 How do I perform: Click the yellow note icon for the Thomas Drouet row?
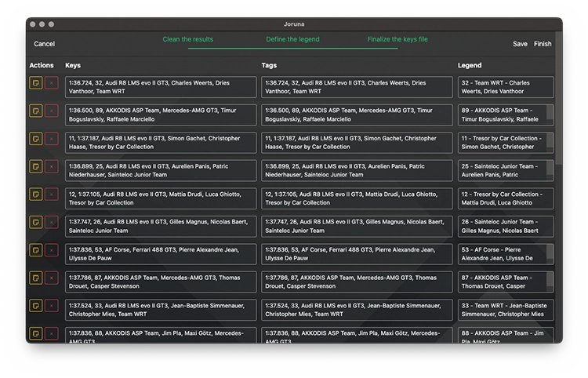pos(36,278)
